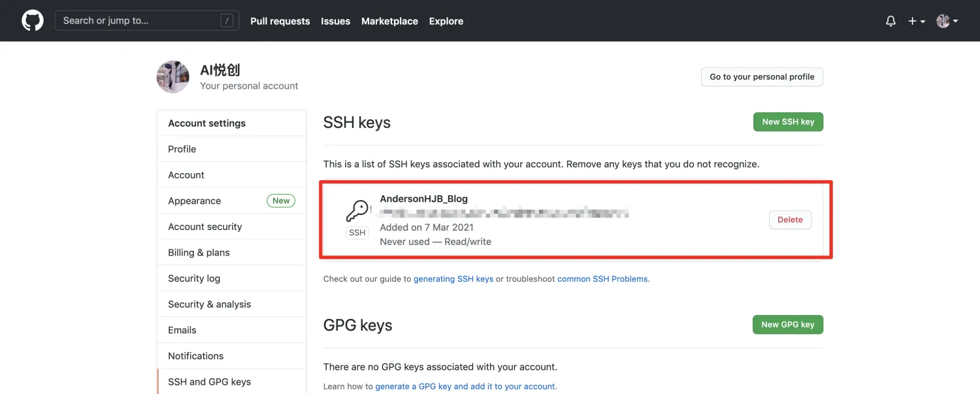Viewport: 980px width, 394px height.
Task: Click the New GPG key button
Action: [x=788, y=324]
